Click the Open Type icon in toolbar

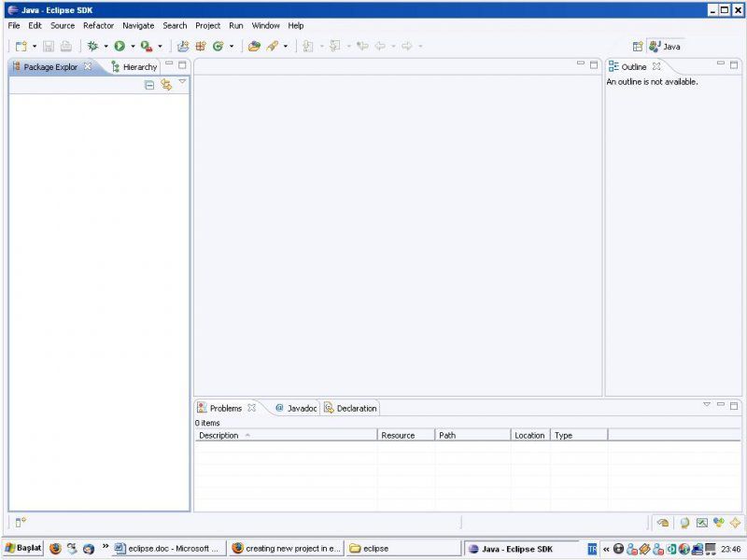click(x=254, y=46)
